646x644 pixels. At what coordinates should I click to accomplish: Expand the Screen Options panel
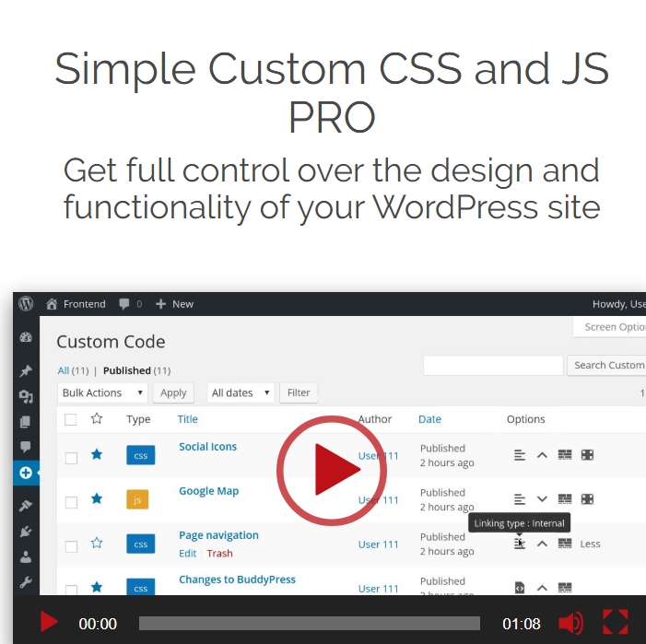coord(610,327)
